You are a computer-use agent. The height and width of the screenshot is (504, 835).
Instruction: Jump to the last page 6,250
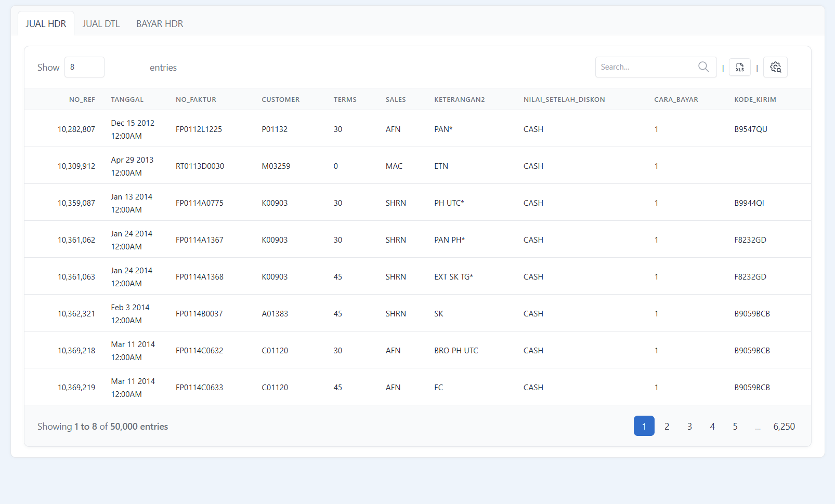tap(784, 426)
